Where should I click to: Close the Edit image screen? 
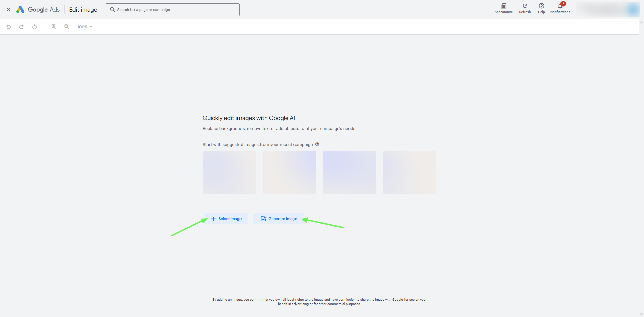[9, 9]
